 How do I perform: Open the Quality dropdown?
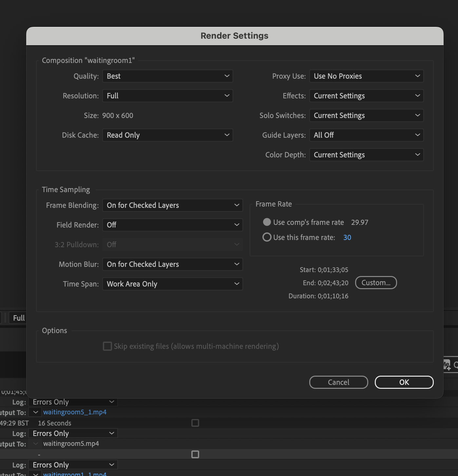click(167, 76)
